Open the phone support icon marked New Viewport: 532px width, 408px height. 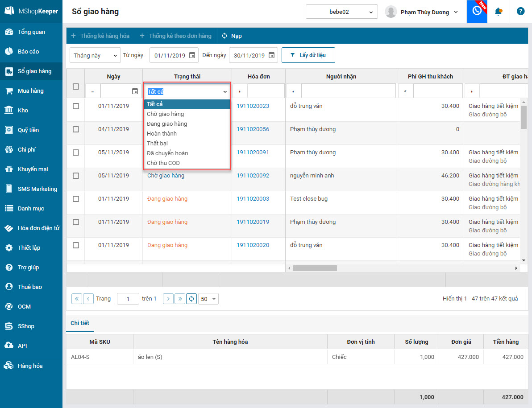[477, 11]
